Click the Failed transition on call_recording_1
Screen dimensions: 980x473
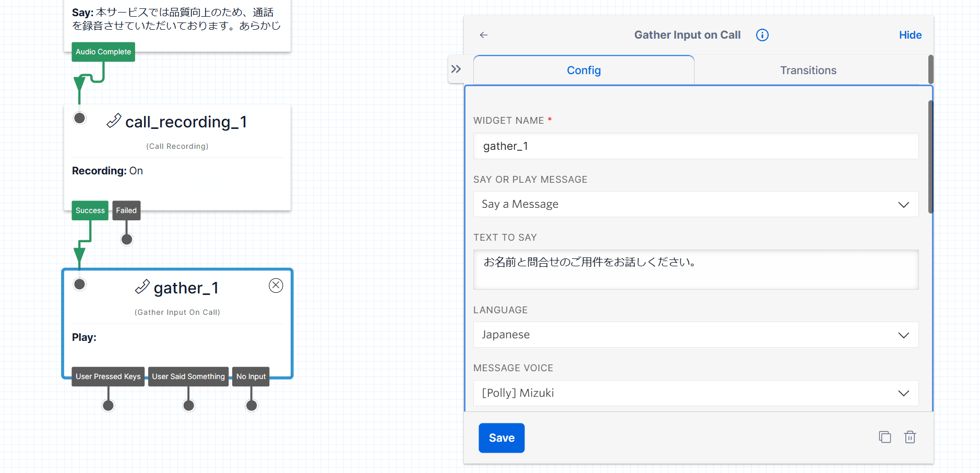pos(126,210)
